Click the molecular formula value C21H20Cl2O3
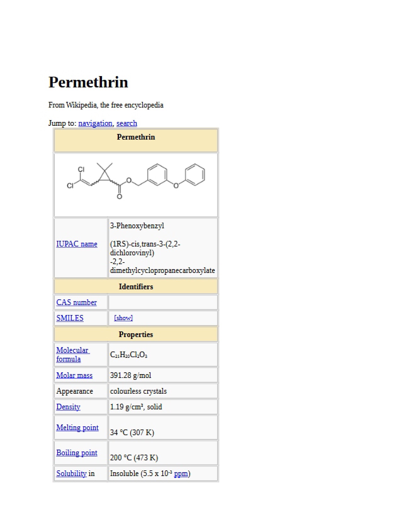This screenshot has height=532, width=411. click(x=129, y=355)
